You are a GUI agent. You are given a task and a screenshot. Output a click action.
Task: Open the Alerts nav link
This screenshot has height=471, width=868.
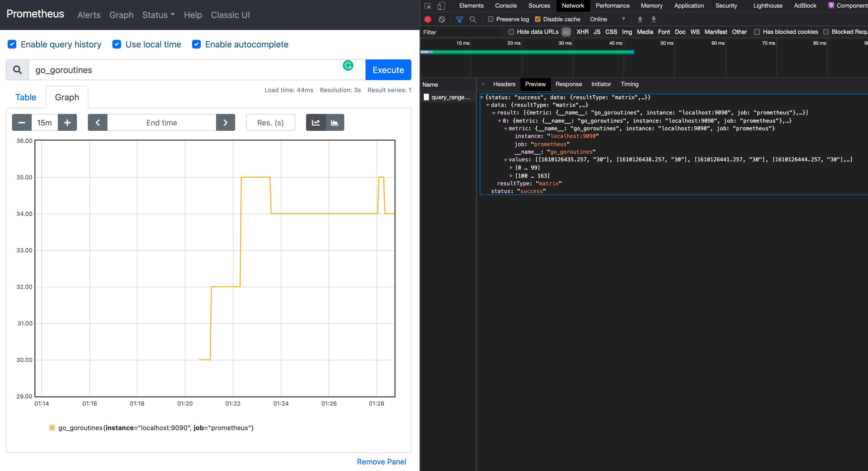pyautogui.click(x=89, y=15)
